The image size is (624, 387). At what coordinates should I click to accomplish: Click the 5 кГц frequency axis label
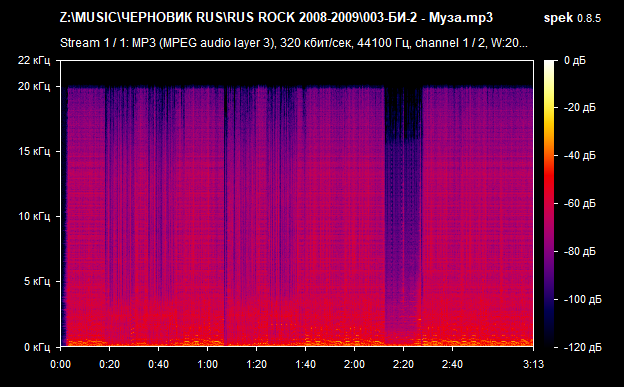(37, 281)
